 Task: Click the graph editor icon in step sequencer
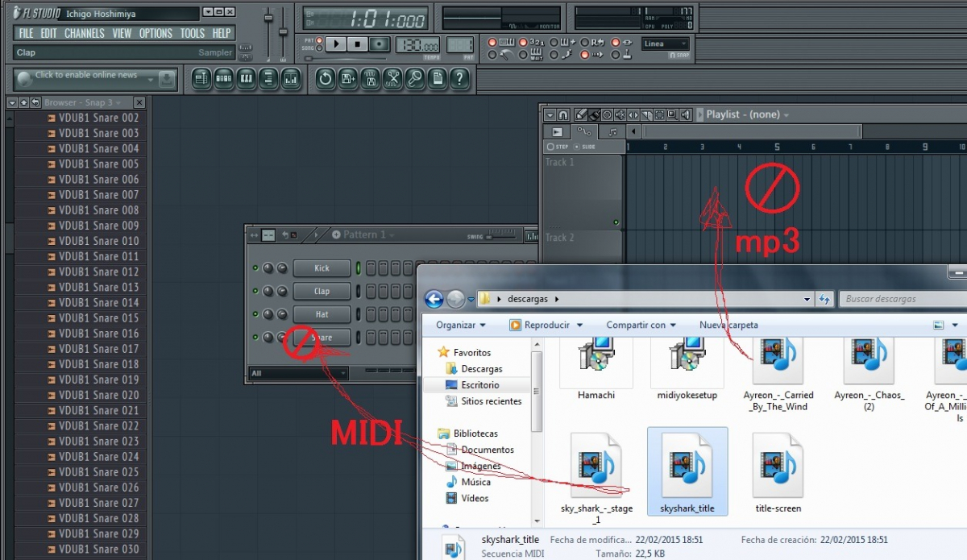[531, 235]
